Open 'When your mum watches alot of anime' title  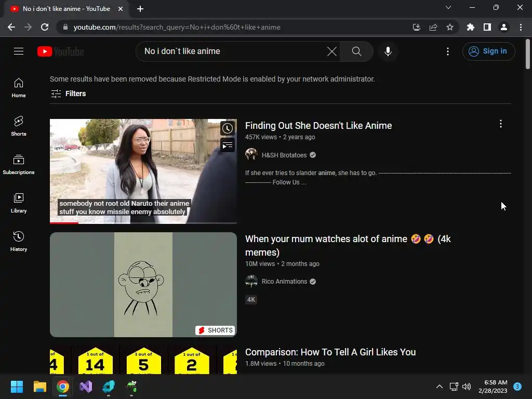(348, 246)
